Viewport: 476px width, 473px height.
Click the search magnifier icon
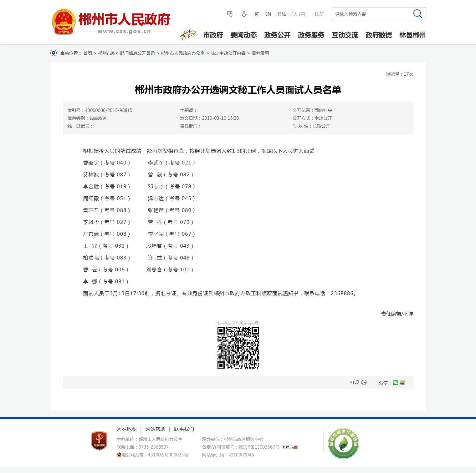417,14
